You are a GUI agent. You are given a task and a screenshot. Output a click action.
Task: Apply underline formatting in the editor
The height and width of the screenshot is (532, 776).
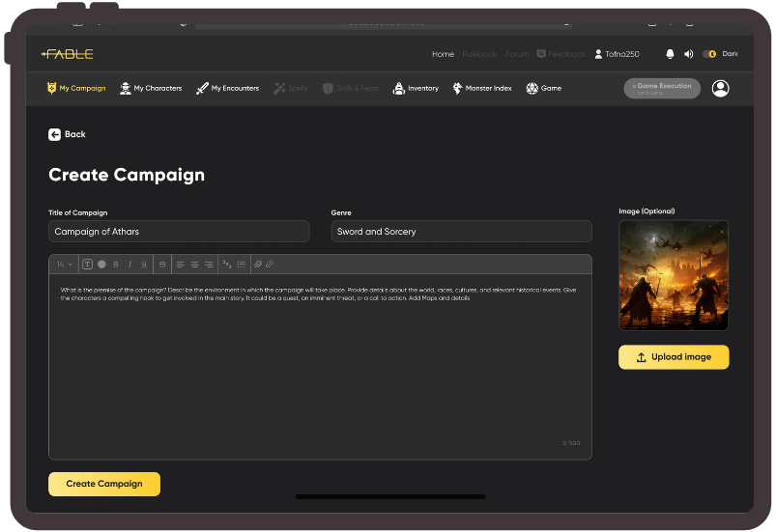pyautogui.click(x=144, y=264)
